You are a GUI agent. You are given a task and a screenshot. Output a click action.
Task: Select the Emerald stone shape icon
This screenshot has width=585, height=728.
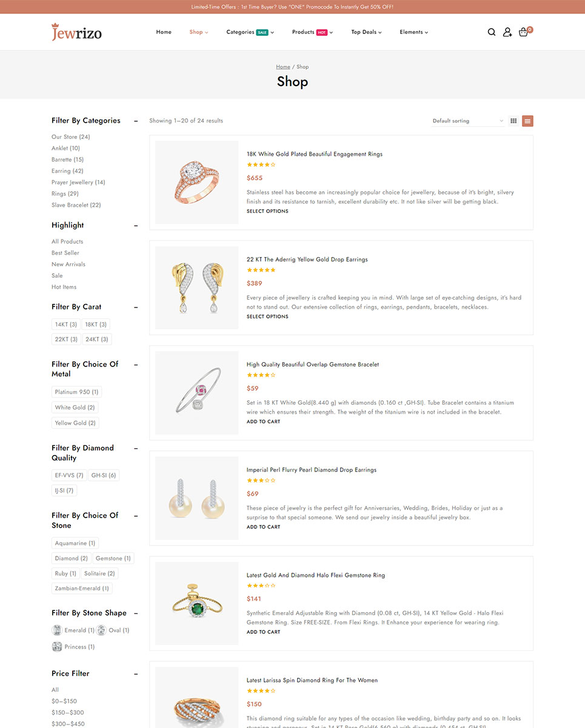coord(57,630)
